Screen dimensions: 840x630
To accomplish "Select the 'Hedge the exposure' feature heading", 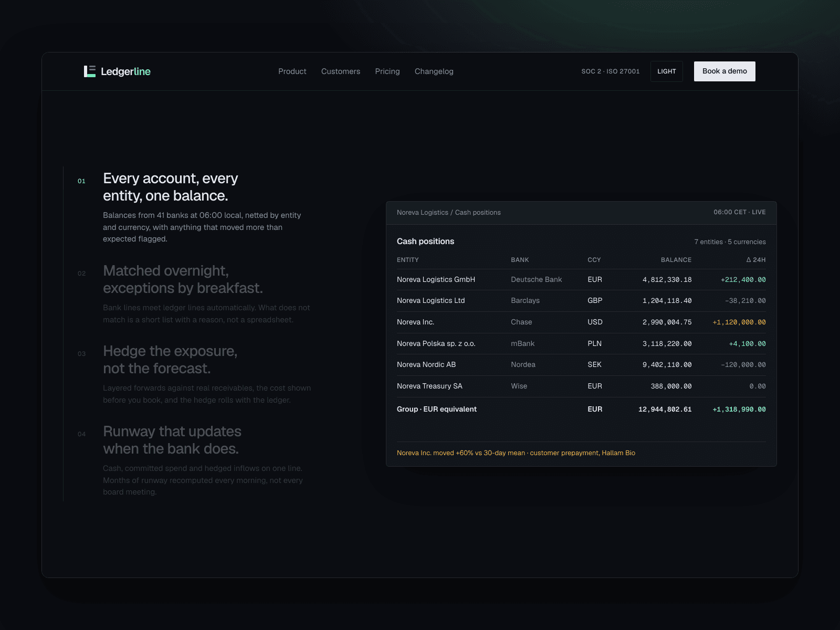I will 170,360.
